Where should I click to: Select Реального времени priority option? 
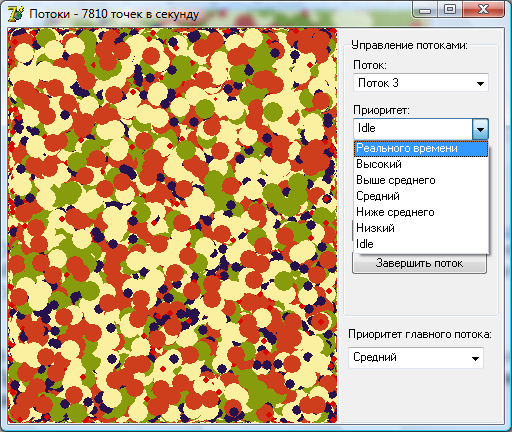[x=421, y=148]
